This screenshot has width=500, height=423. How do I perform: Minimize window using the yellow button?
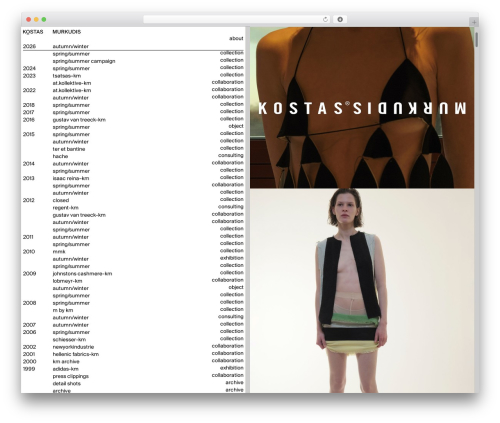(x=36, y=20)
